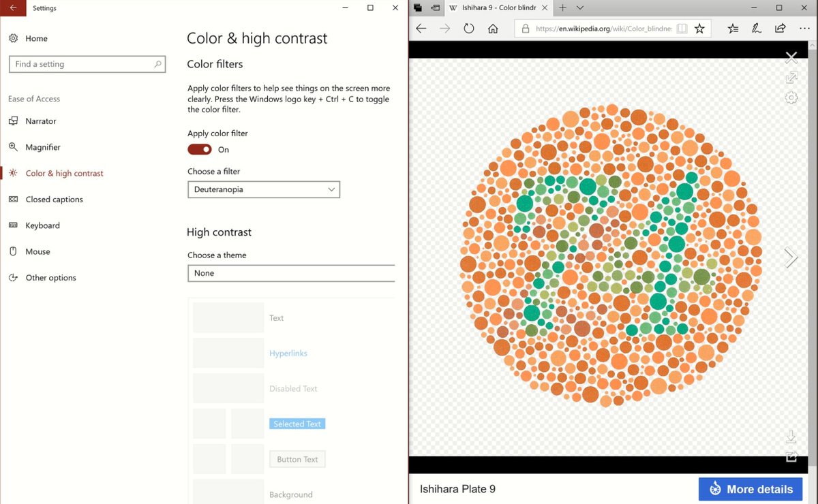Viewport: 818px width, 504px height.
Task: Click the High contrast heading
Action: pyautogui.click(x=219, y=232)
